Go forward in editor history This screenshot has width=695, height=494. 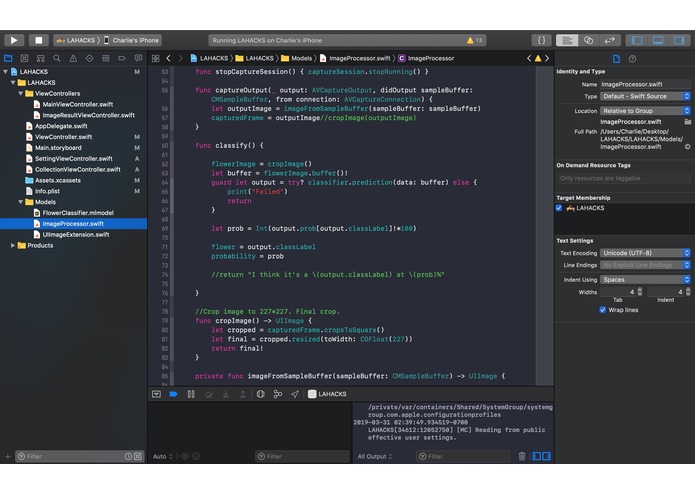180,58
